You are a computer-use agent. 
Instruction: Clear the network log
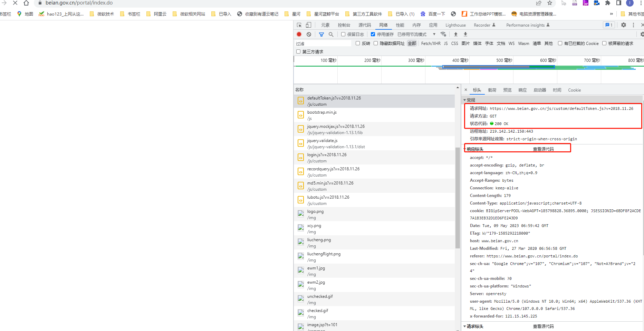309,34
